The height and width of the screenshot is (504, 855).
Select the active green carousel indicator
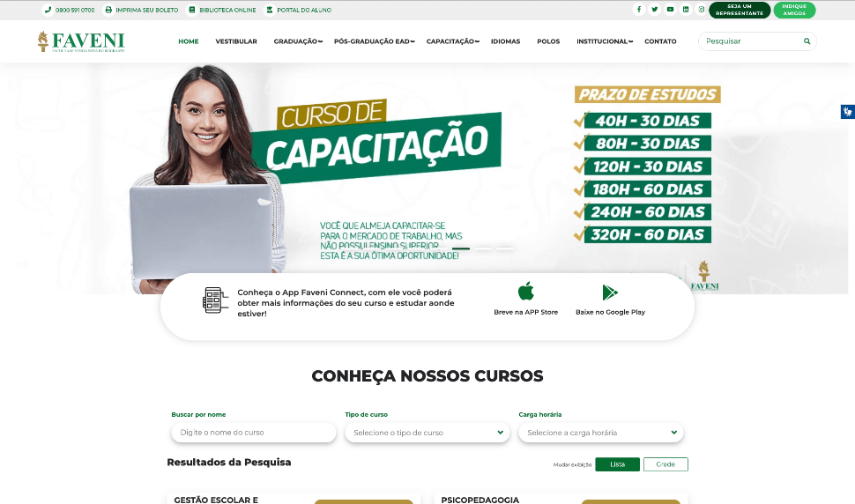pos(461,248)
